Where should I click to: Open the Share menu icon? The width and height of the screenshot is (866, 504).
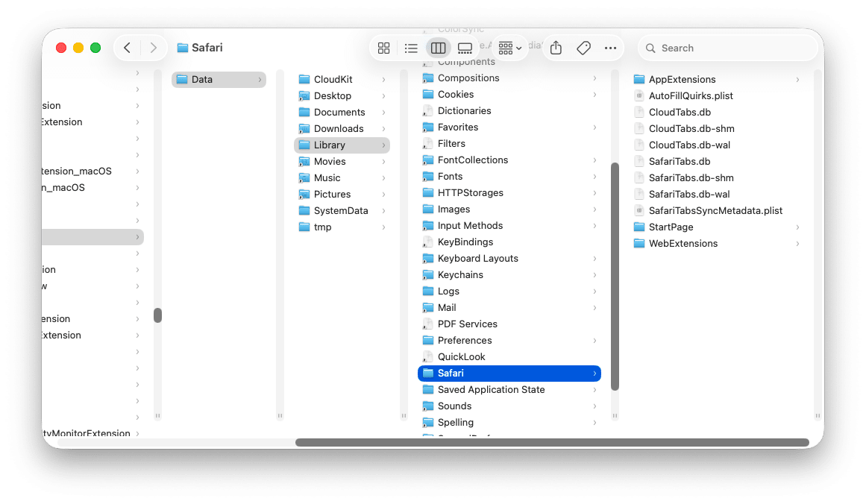pos(555,47)
